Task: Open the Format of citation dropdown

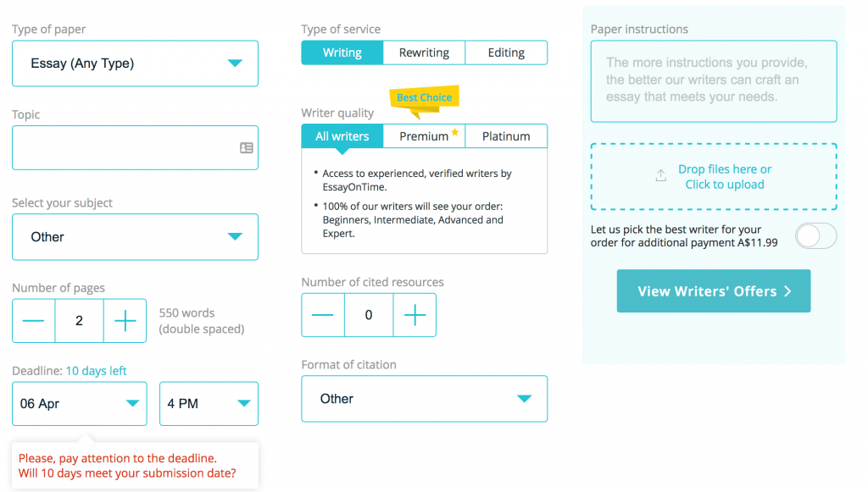Action: [424, 399]
